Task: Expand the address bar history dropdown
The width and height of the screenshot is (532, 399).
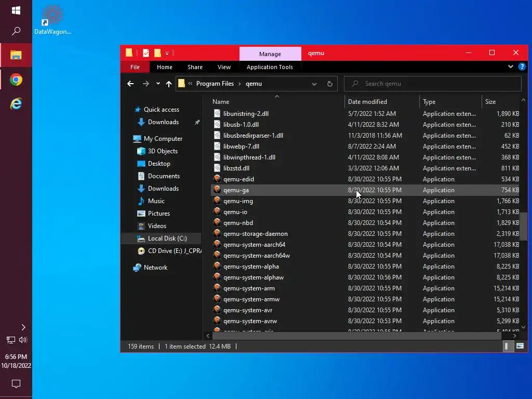Action: tap(314, 84)
